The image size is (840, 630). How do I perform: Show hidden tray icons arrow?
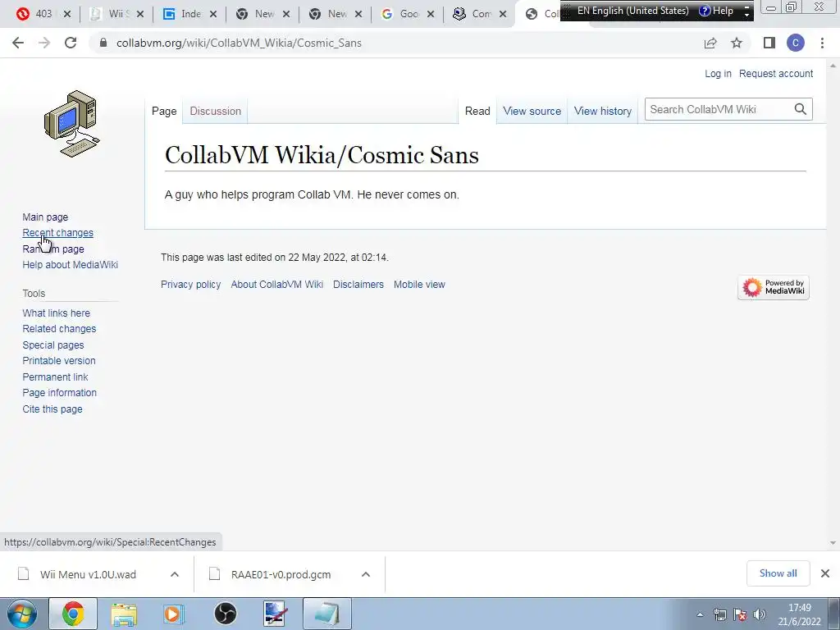[x=701, y=614]
